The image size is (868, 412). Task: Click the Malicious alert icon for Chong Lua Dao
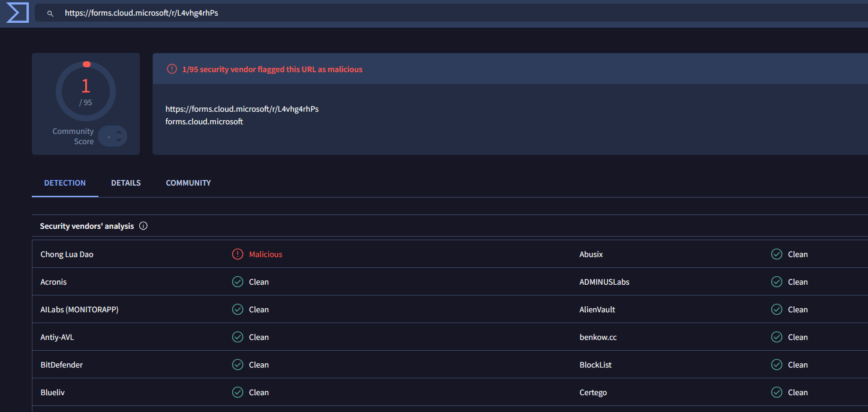238,254
